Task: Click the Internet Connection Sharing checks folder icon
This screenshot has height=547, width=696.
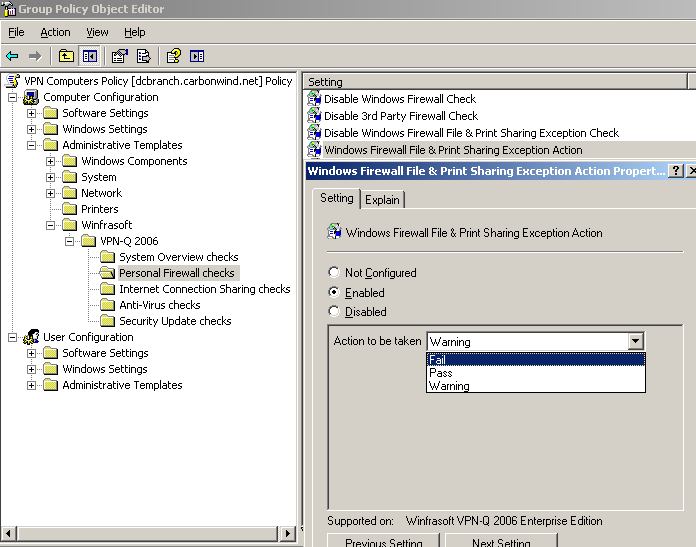Action: [x=107, y=289]
